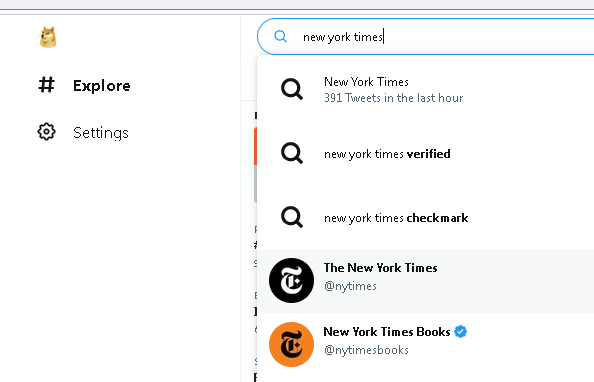The image size is (594, 382).
Task: Select The New York Times account name
Action: click(380, 268)
